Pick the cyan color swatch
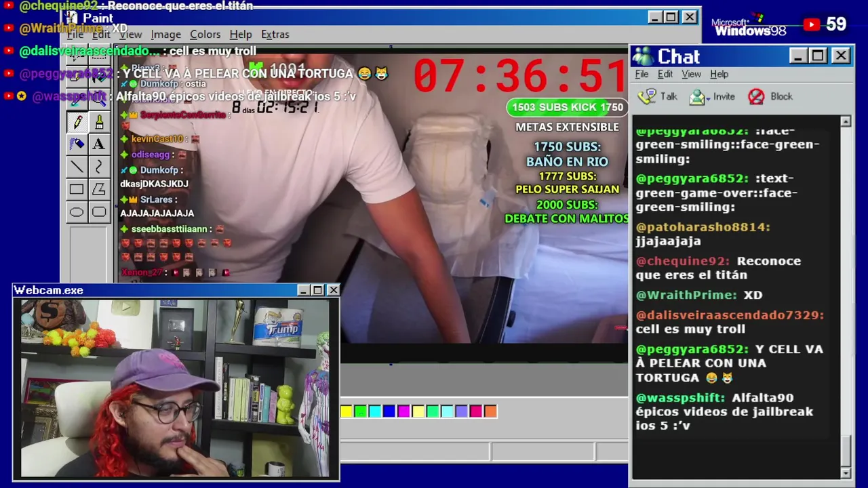 click(375, 411)
